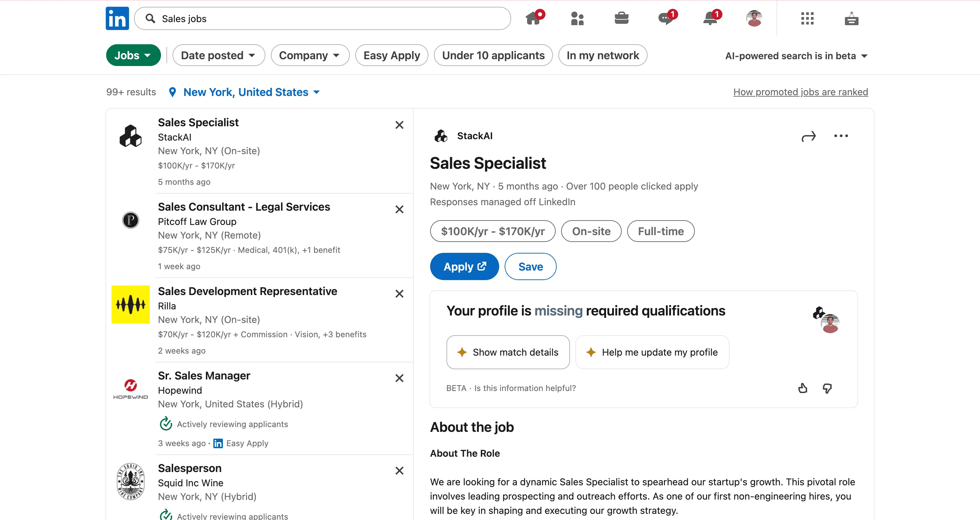Screen dimensions: 980x520
Task: Open How promoted jobs are ranked
Action: point(800,92)
